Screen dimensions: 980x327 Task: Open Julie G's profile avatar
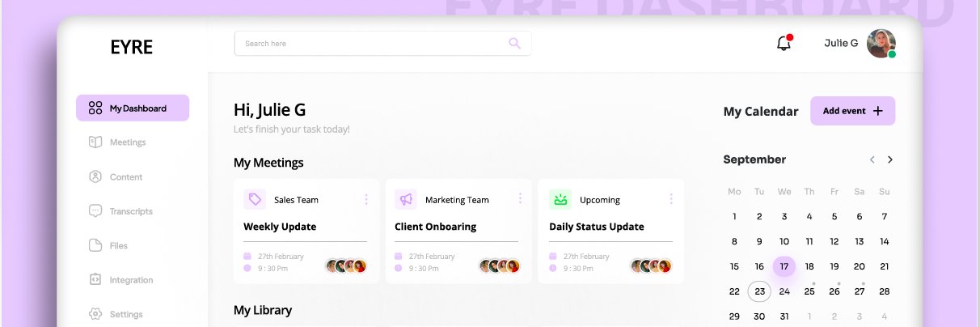[881, 44]
